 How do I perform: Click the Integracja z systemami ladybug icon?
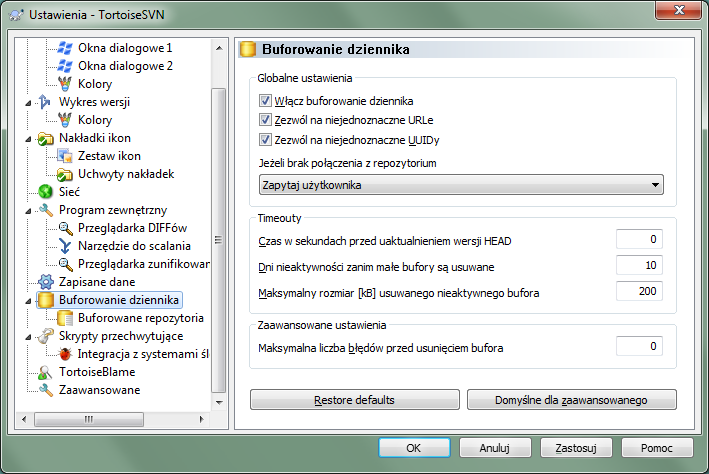[65, 354]
